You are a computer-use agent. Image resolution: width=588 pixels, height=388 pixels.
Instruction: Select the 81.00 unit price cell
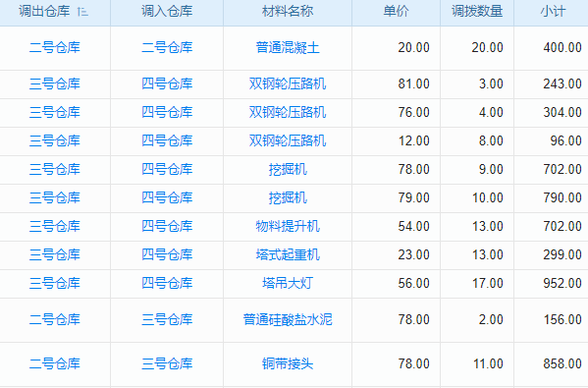pyautogui.click(x=413, y=83)
